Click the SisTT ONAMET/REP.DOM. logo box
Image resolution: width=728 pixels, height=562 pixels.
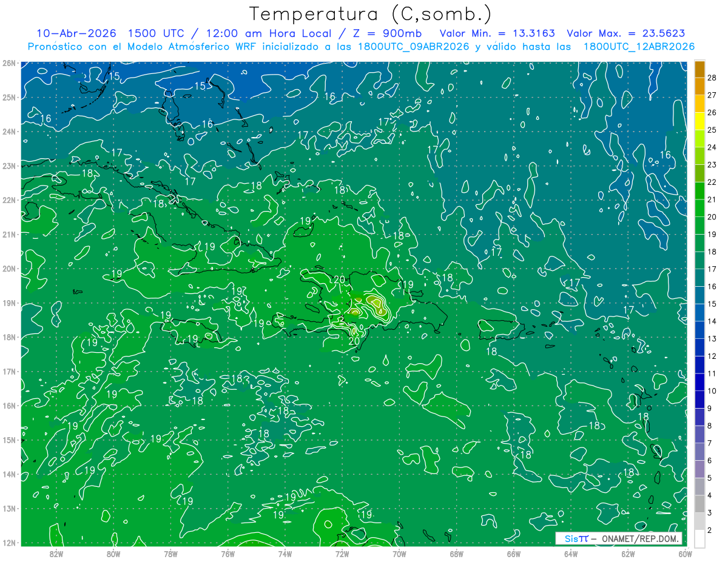[x=618, y=538]
